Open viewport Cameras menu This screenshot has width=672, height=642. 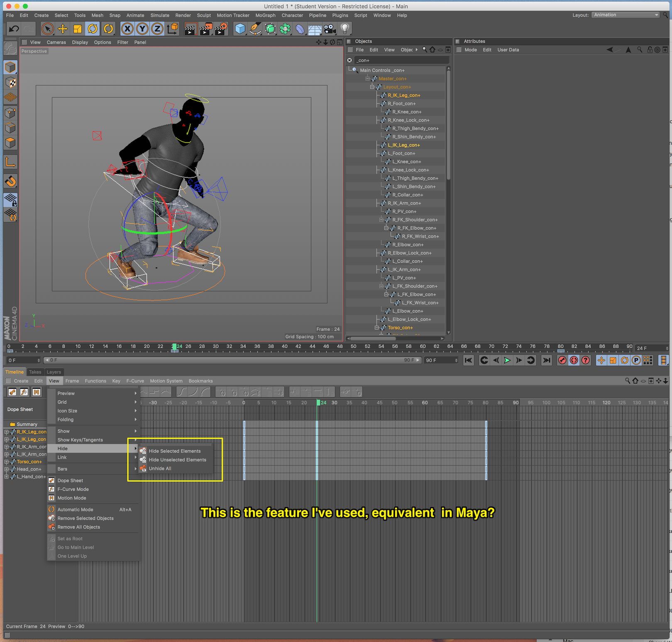pyautogui.click(x=56, y=42)
